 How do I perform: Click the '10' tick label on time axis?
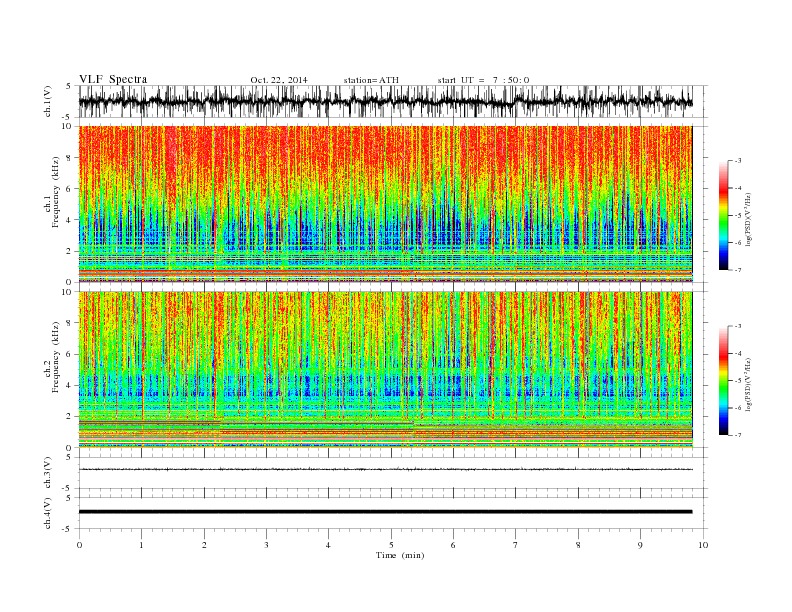tap(703, 545)
